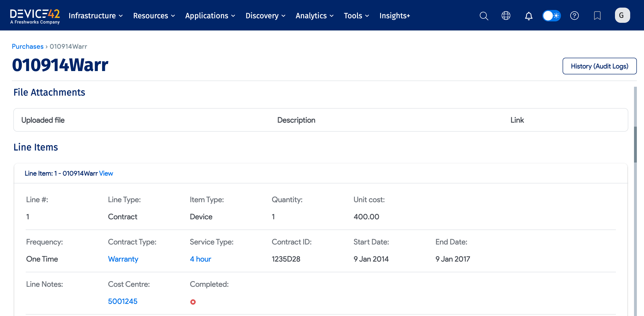Screen dimensions: 644x316
Task: Click the Warranty contract type link
Action: 123,259
